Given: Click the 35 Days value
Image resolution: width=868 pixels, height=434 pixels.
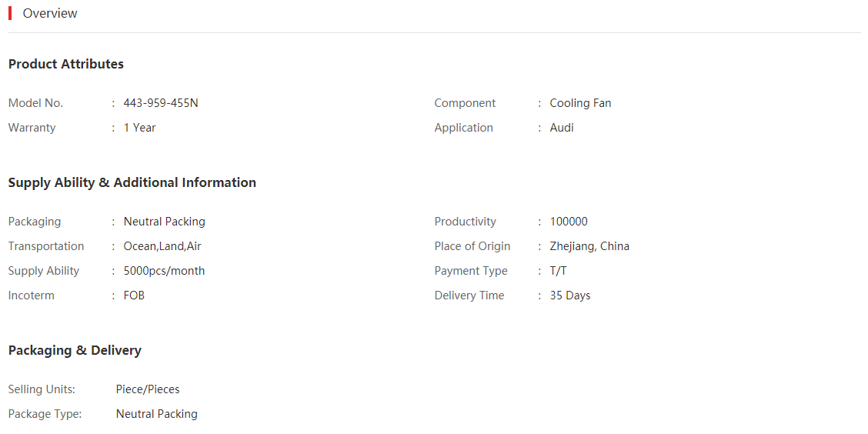Looking at the screenshot, I should (570, 295).
